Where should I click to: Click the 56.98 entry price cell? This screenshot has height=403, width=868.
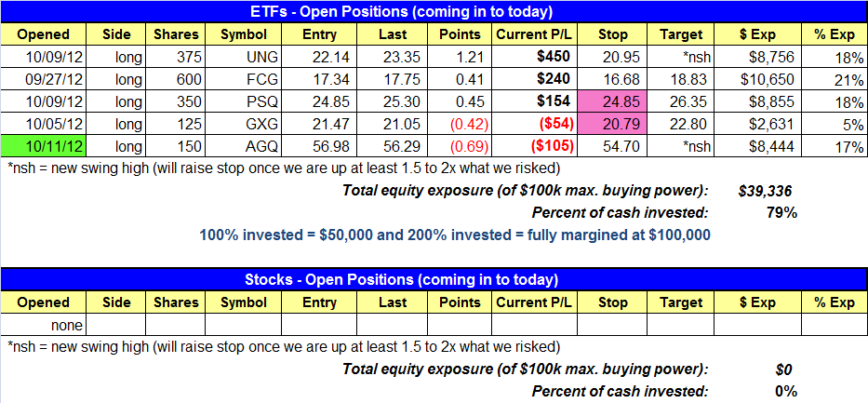pos(317,145)
